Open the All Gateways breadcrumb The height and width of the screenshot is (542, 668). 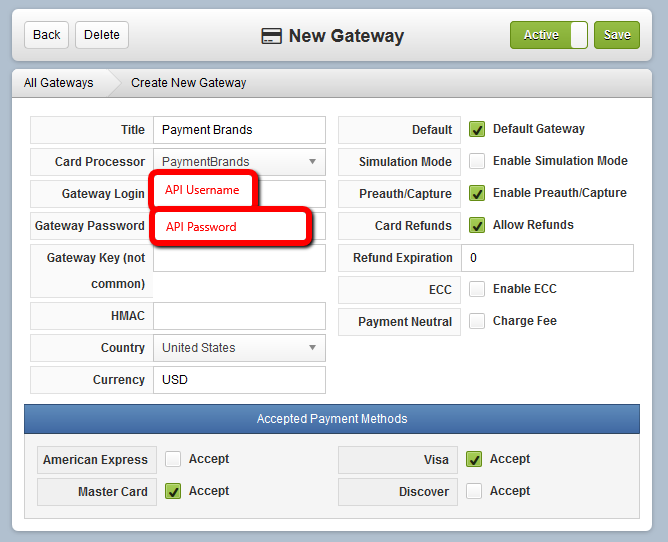pos(58,83)
